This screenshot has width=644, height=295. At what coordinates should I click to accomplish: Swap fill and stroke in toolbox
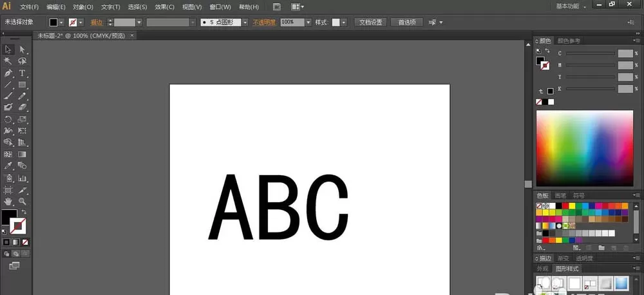tap(24, 212)
